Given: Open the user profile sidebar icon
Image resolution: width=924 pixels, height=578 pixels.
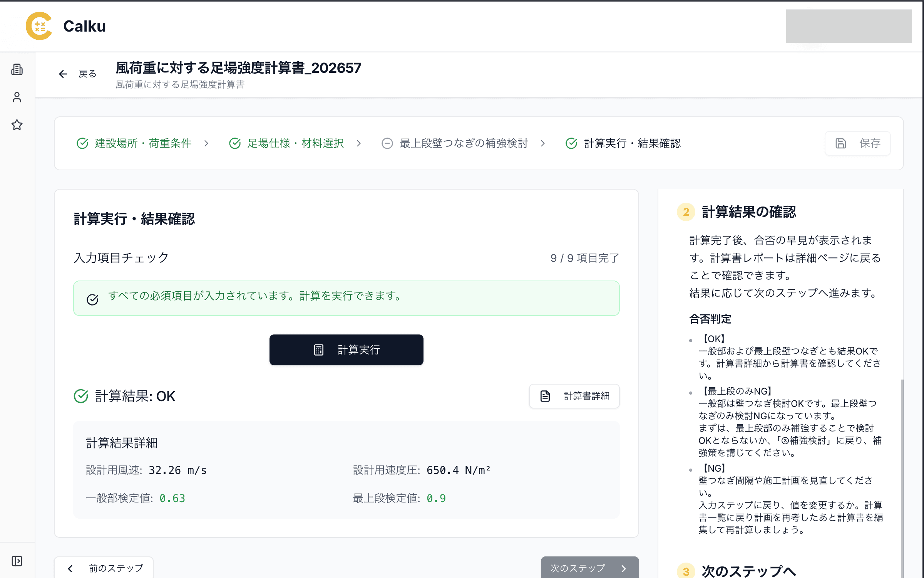Looking at the screenshot, I should click(17, 97).
